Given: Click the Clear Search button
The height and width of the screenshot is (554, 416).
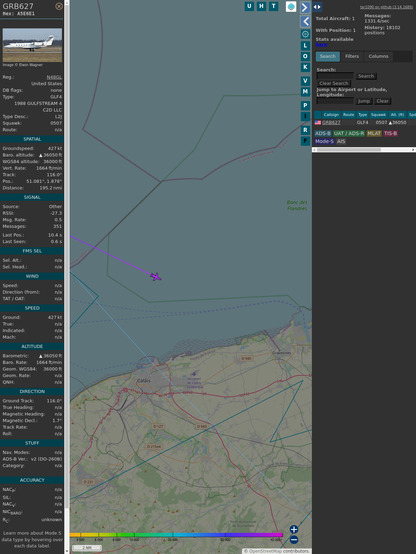Looking at the screenshot, I should coord(334,83).
